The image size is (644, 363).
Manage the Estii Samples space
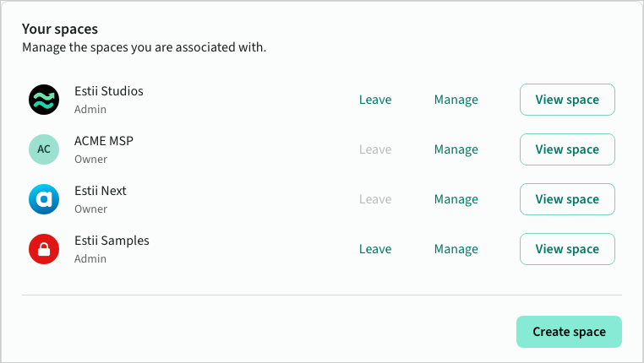tap(456, 249)
